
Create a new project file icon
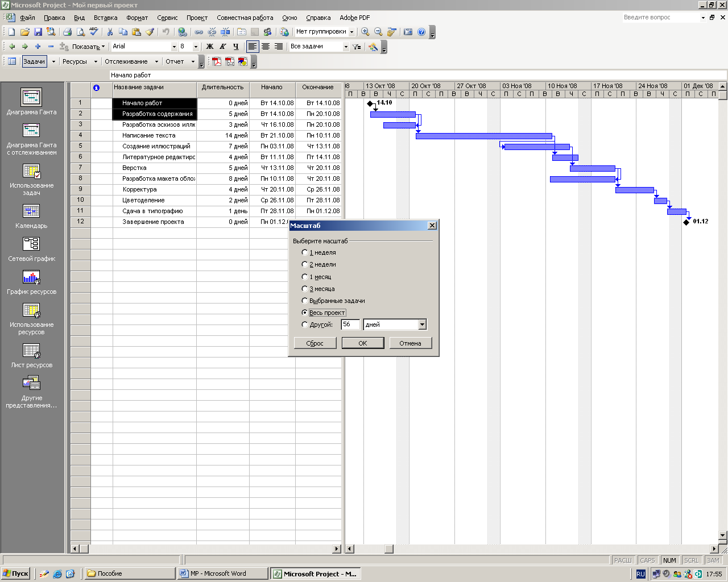[x=11, y=32]
